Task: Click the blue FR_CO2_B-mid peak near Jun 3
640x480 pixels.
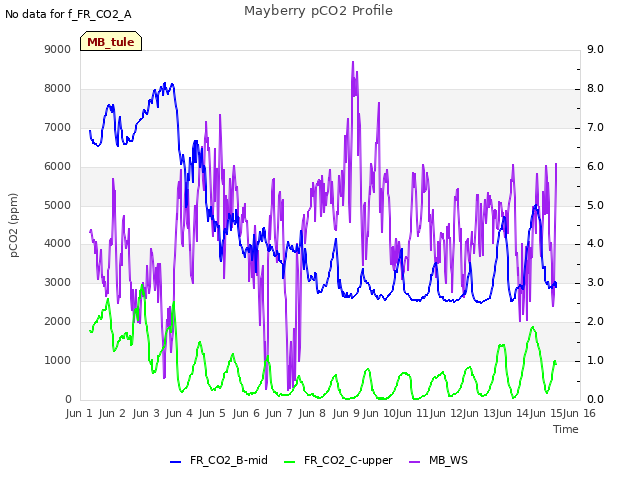Action: point(165,83)
